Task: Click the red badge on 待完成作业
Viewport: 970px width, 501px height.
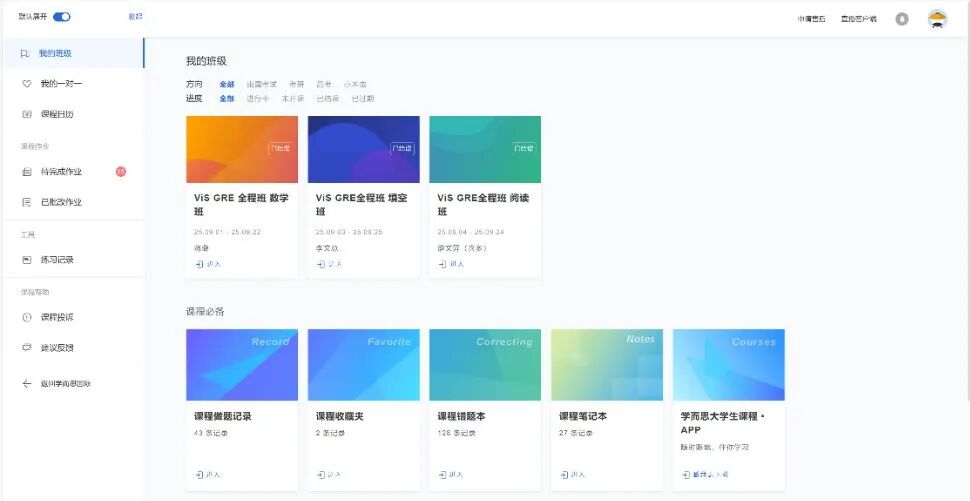Action: [121, 171]
